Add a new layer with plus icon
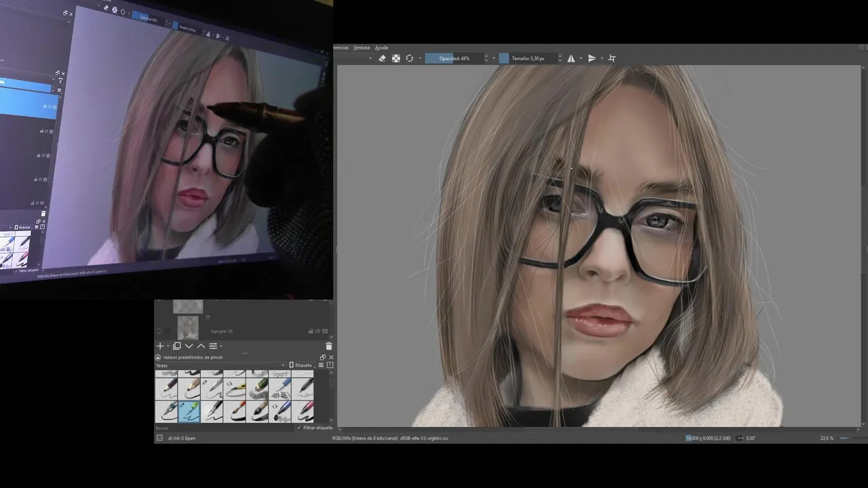Image resolution: width=868 pixels, height=488 pixels. click(x=160, y=346)
